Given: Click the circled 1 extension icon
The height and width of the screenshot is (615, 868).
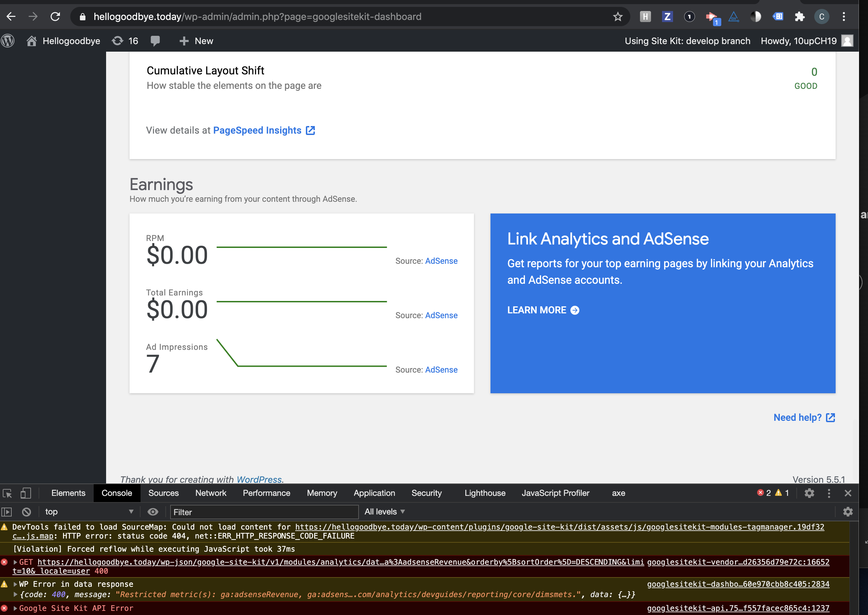Looking at the screenshot, I should pos(689,17).
